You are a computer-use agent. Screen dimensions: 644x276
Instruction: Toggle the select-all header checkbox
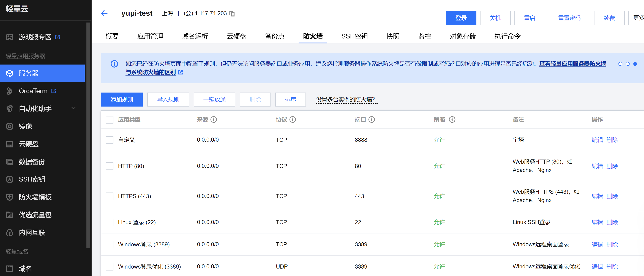(110, 119)
